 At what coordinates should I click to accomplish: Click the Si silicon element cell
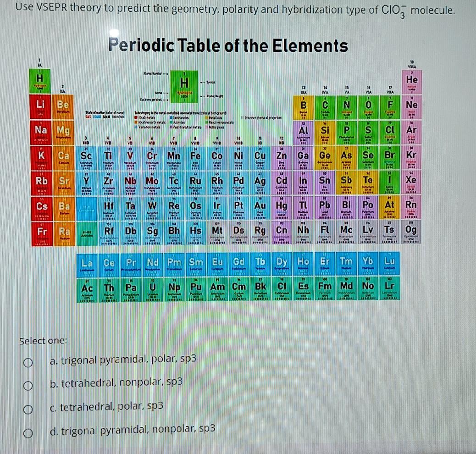325,133
